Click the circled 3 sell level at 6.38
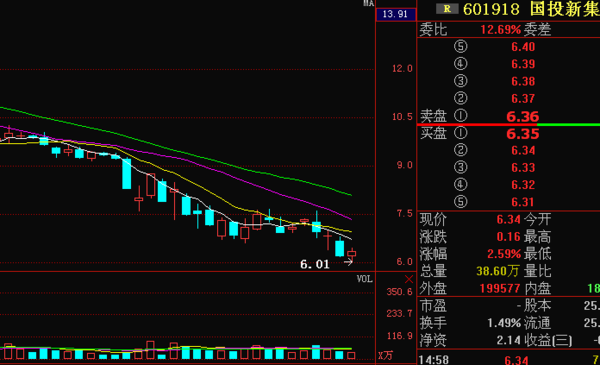600x365 pixels. pyautogui.click(x=461, y=81)
